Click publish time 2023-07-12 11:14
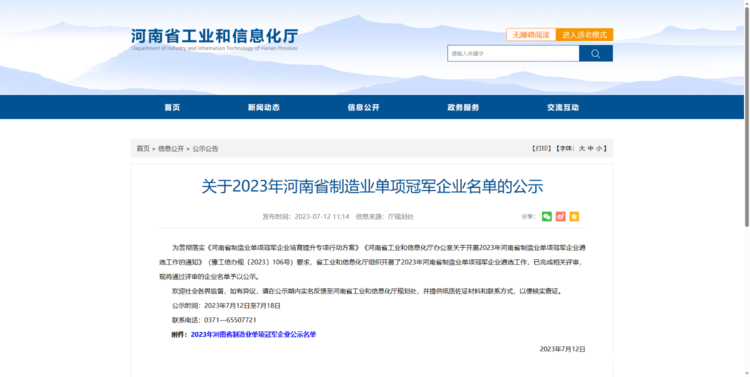The image size is (750, 377). click(x=306, y=217)
